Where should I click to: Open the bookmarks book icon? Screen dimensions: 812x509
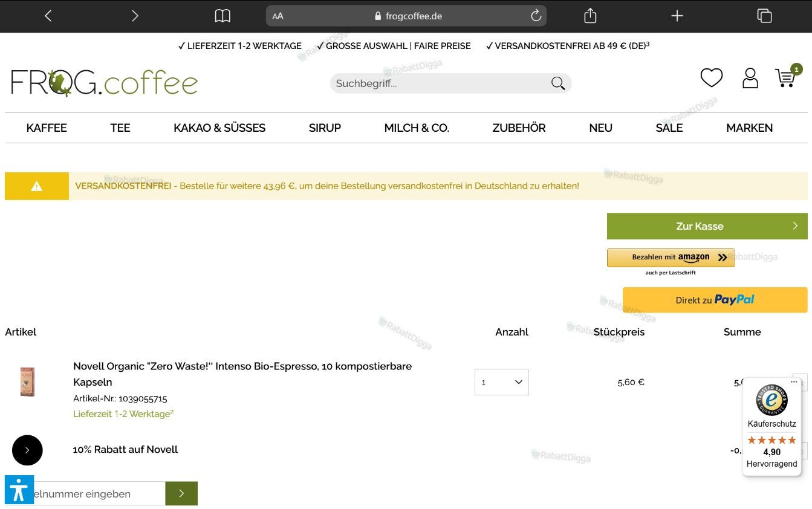[x=222, y=16]
